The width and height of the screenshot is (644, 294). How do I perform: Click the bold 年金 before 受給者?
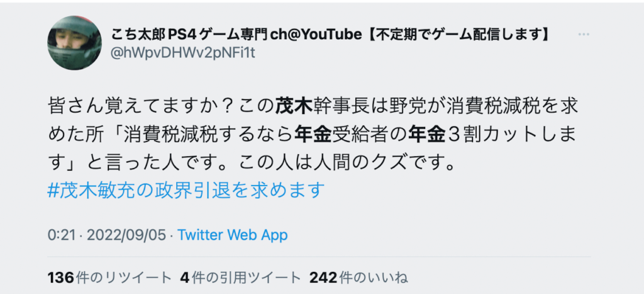[313, 135]
